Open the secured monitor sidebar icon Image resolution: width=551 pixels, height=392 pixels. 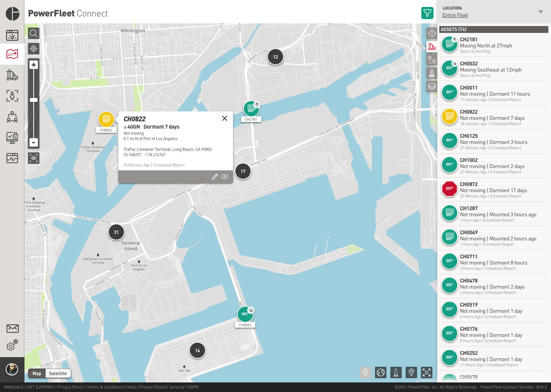point(12,137)
